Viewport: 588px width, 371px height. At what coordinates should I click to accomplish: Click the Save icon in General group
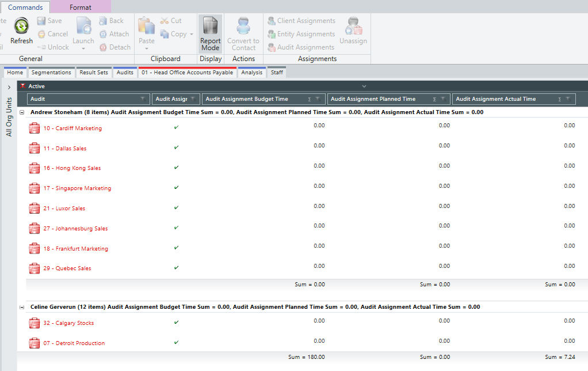41,21
